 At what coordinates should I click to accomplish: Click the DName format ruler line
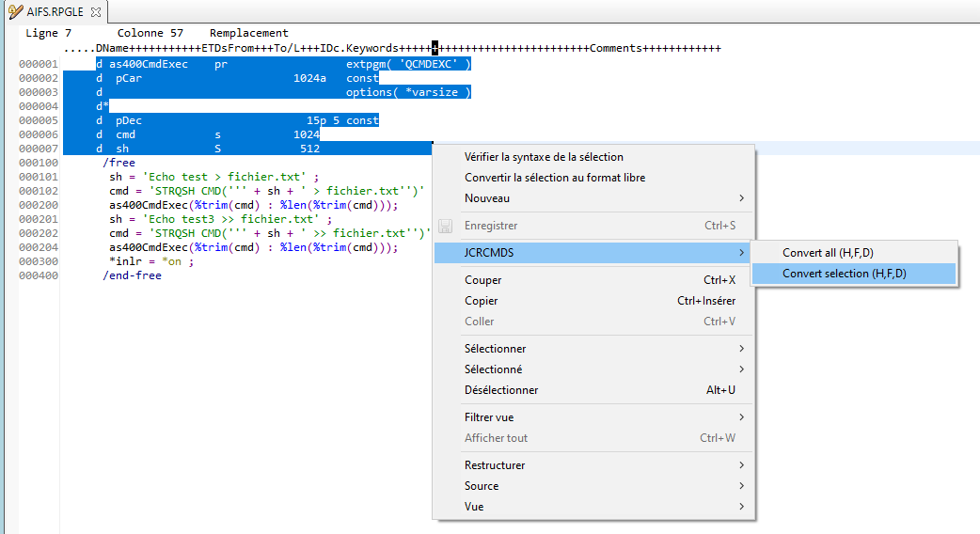392,48
